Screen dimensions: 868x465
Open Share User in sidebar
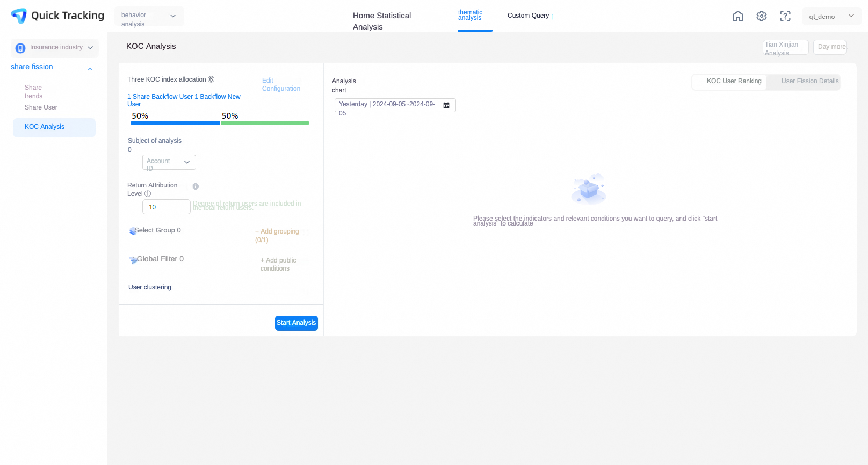tap(41, 107)
